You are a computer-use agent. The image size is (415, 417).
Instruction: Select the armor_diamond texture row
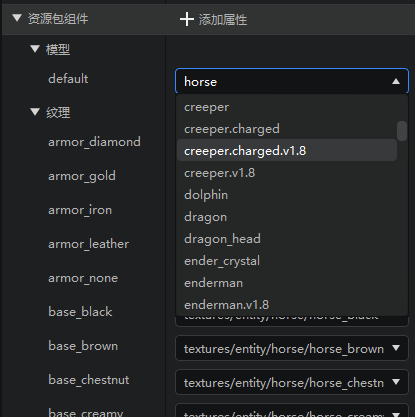click(94, 142)
